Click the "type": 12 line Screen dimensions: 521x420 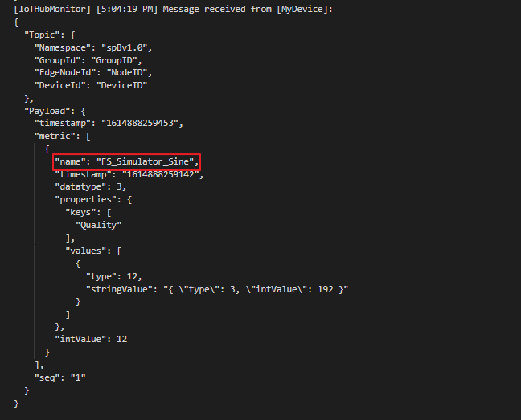[114, 277]
